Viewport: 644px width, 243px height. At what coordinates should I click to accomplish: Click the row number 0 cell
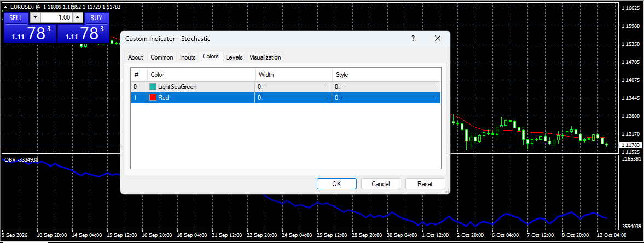(x=139, y=87)
